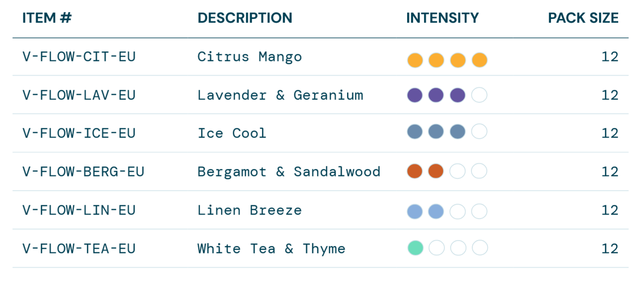Click the empty fourth dot in Lavender row
Screen dimensions: 644x284
(x=479, y=95)
